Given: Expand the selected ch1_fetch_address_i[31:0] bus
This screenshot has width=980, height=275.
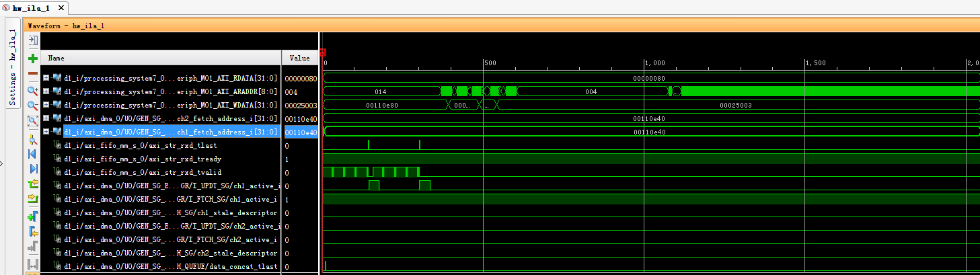Looking at the screenshot, I should (46, 132).
